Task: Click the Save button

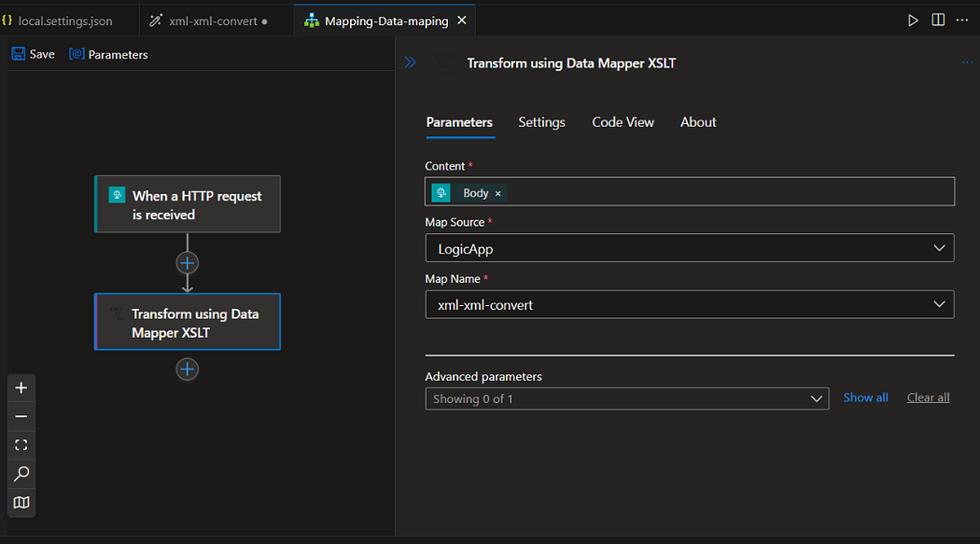Action: click(x=33, y=54)
